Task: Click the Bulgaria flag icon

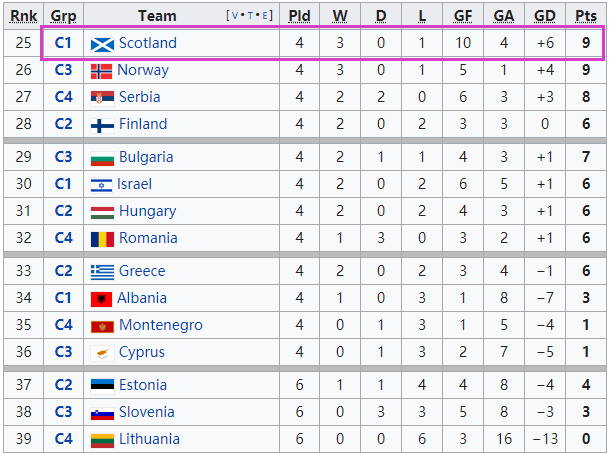Action: (101, 158)
